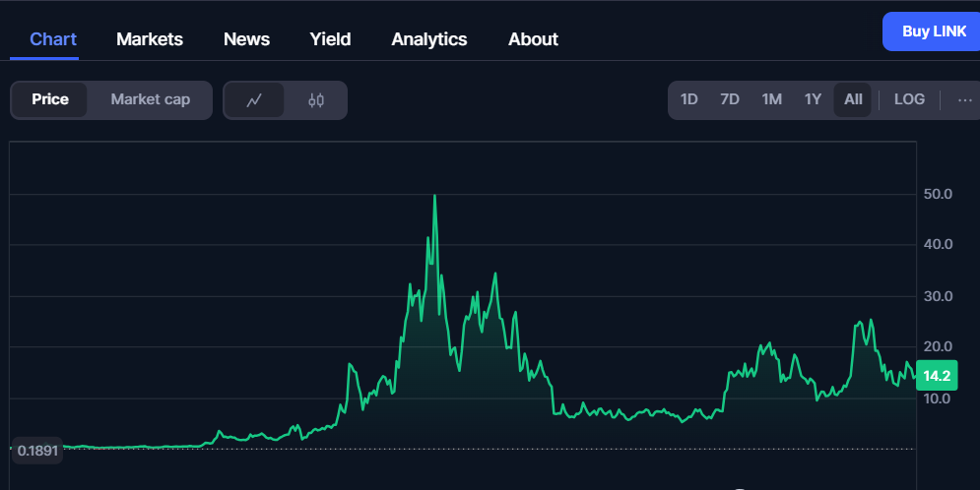980x490 pixels.
Task: Switch to line chart view icon
Action: click(x=254, y=100)
